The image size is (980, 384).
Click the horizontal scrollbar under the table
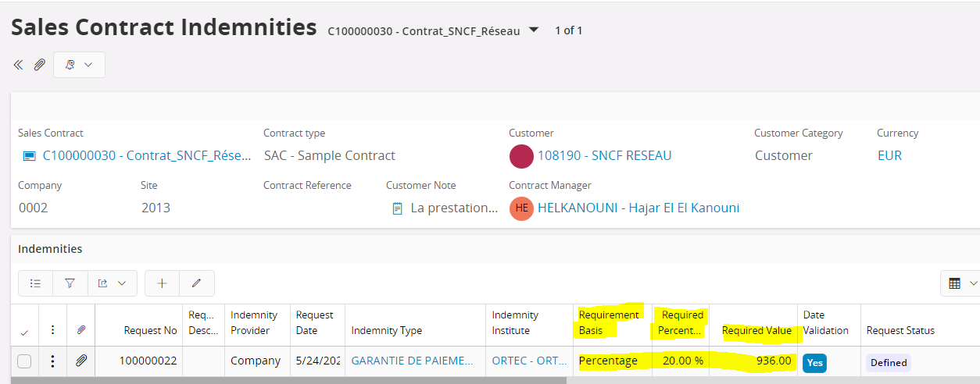coord(288,380)
